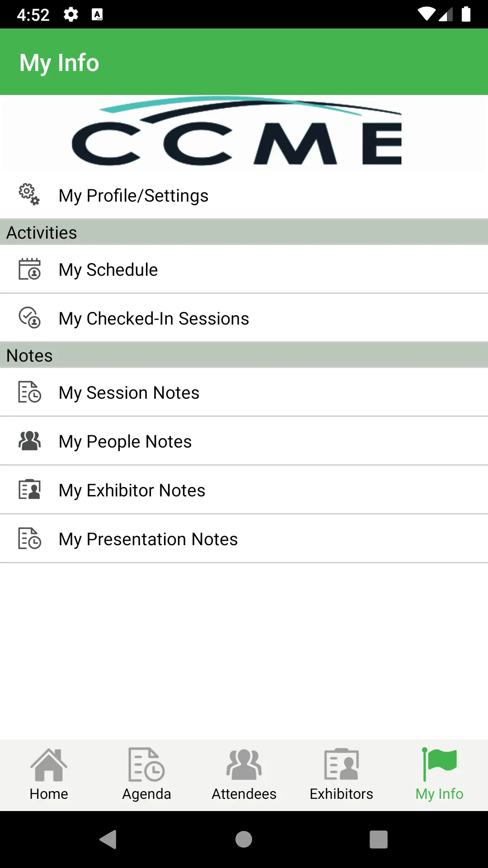Switch to the Agenda tab
This screenshot has height=868, width=488.
point(146,775)
